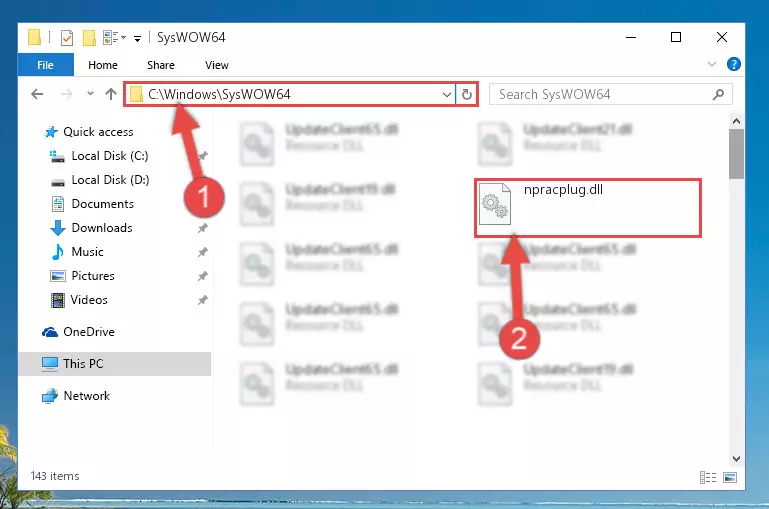
Task: Open the Customize Quick Access Toolbar dropdown
Action: (137, 38)
